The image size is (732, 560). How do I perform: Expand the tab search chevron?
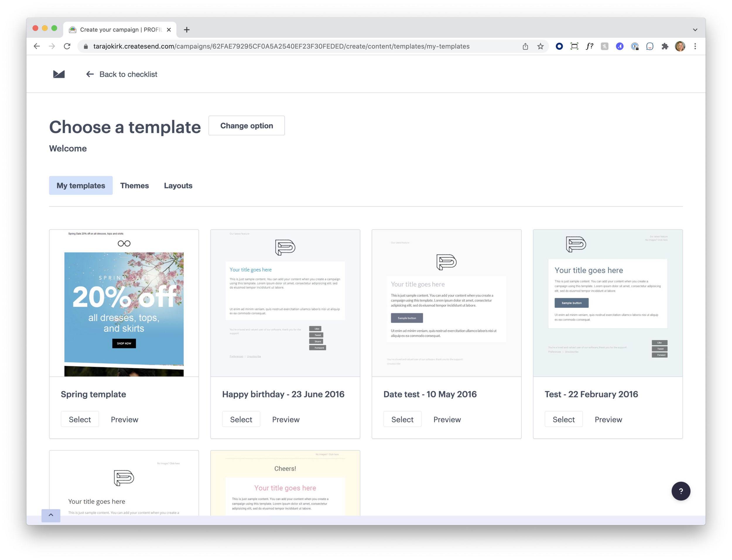click(x=695, y=30)
